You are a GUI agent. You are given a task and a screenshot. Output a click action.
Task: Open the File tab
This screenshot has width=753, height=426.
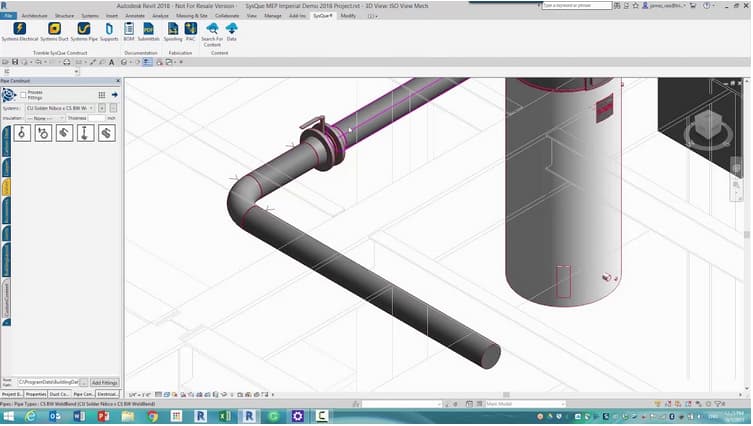(x=9, y=16)
